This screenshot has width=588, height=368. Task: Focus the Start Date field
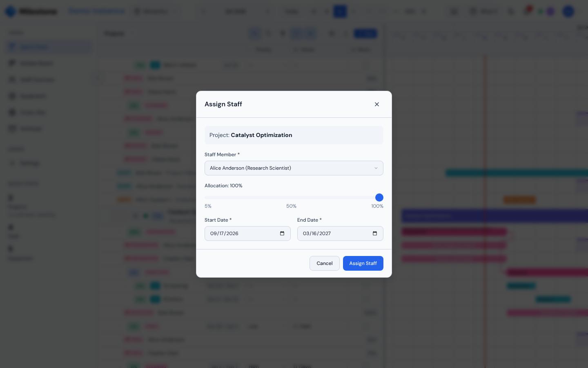(247, 233)
